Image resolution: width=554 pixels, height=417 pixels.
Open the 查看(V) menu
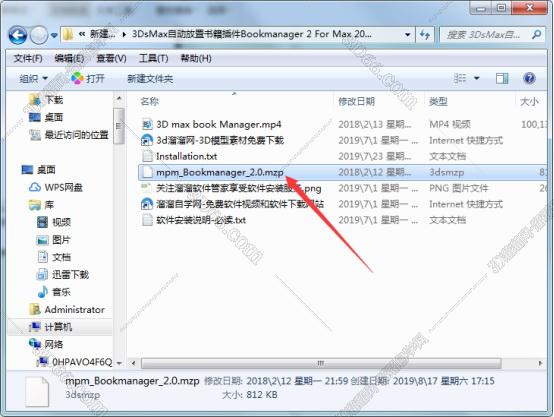(111, 58)
